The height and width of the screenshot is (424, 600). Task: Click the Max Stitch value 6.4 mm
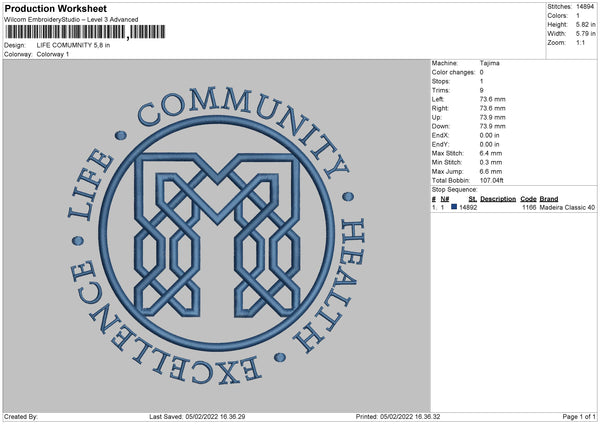click(491, 153)
